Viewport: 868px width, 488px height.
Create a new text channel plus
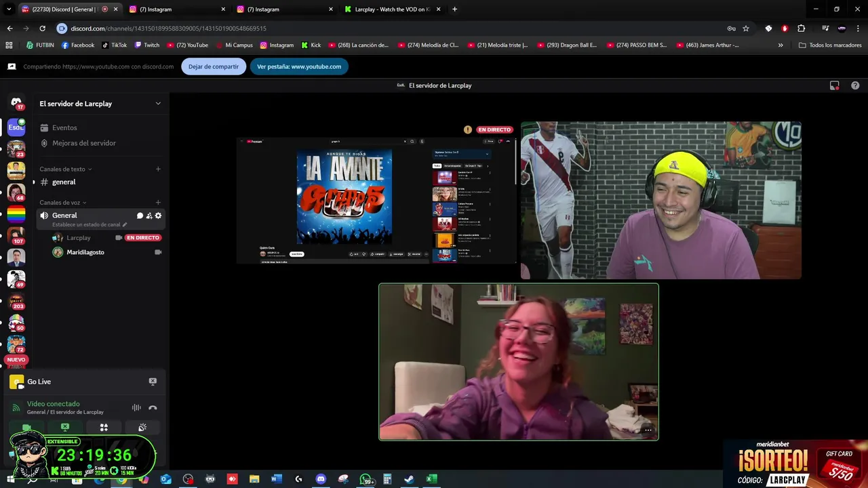(x=158, y=169)
